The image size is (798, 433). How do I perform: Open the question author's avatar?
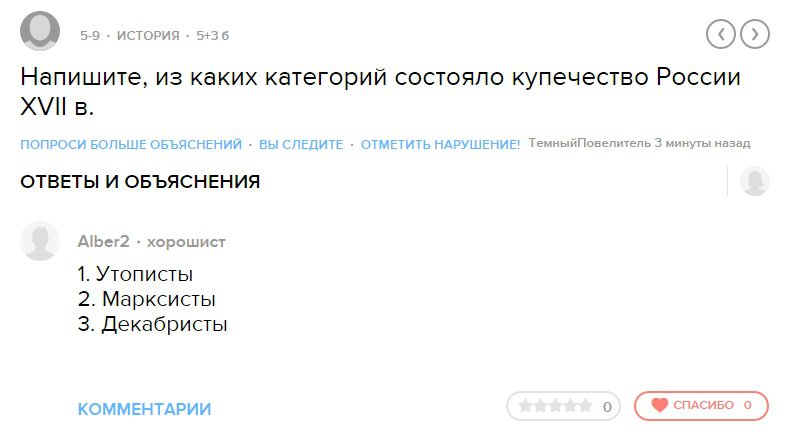pos(40,32)
